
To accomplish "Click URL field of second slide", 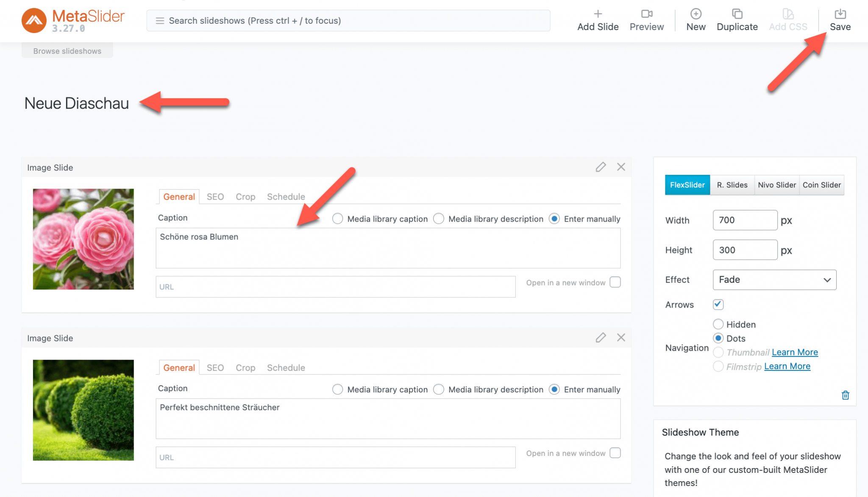I will click(x=335, y=457).
